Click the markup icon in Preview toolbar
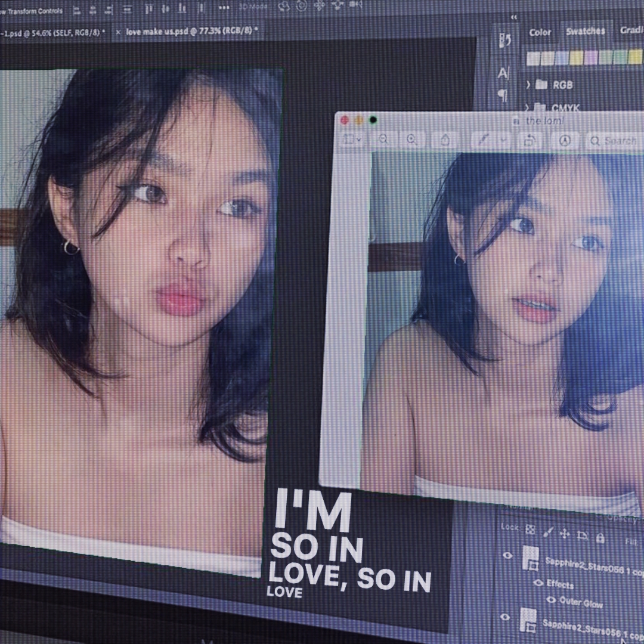Viewport: 644px width, 644px height. point(565,140)
